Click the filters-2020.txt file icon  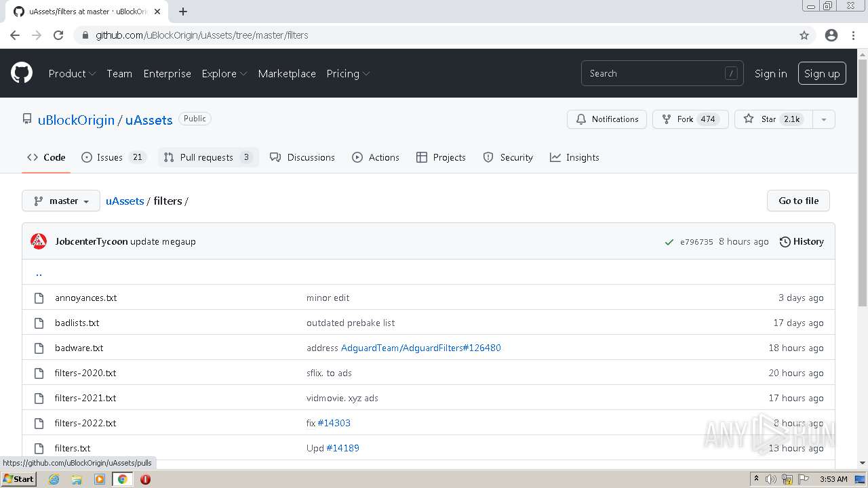(x=39, y=373)
